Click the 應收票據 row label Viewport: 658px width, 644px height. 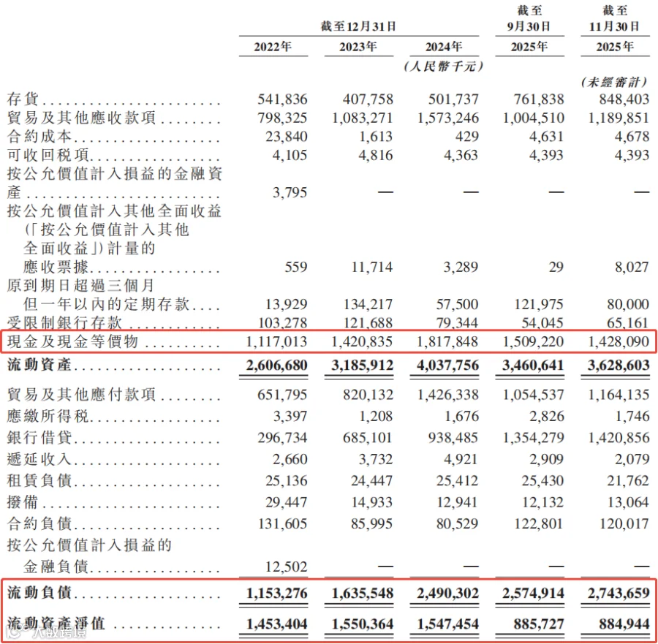pyautogui.click(x=56, y=267)
